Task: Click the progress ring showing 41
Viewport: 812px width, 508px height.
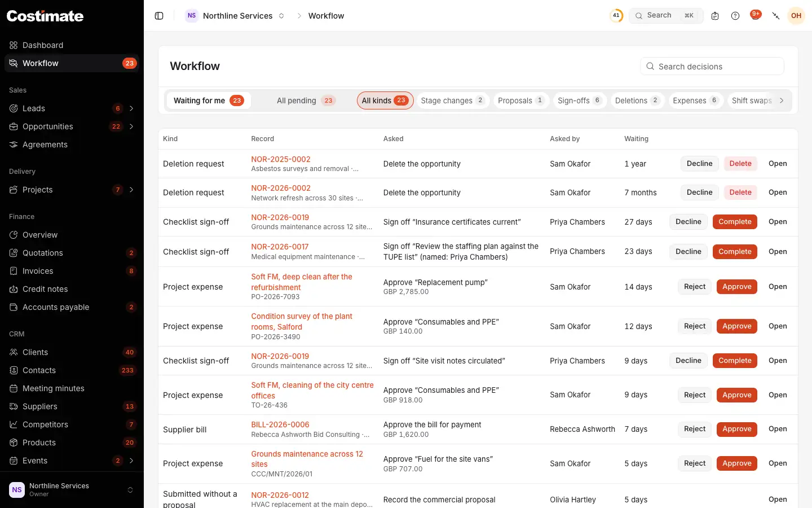Action: (616, 16)
